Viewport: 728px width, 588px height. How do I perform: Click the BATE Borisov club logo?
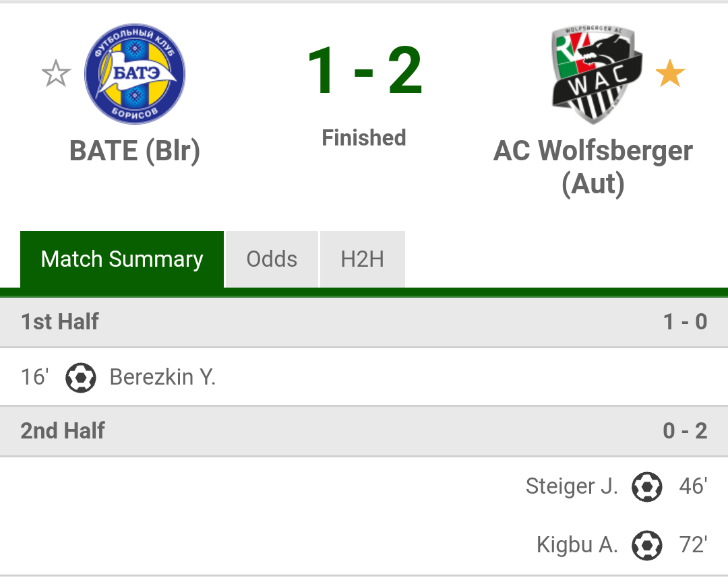click(135, 74)
